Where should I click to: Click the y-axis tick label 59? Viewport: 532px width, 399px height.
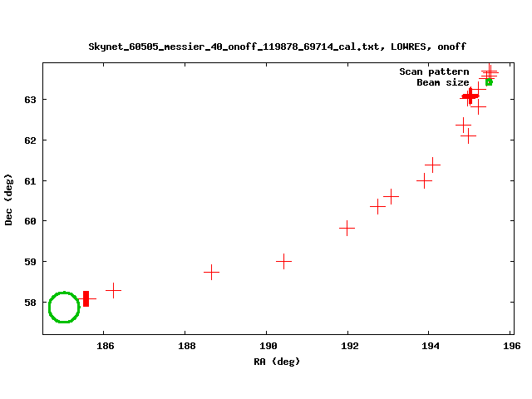pyautogui.click(x=30, y=262)
